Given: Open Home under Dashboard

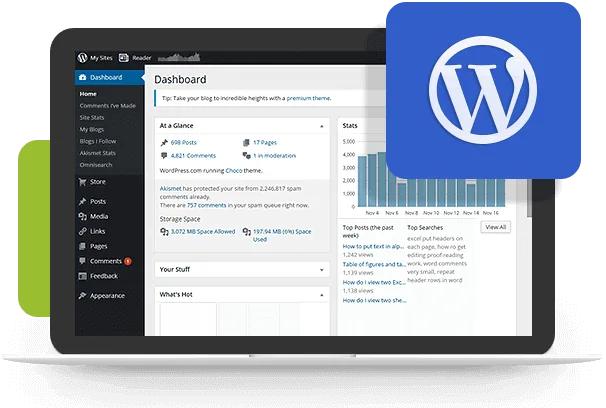Looking at the screenshot, I should point(88,94).
